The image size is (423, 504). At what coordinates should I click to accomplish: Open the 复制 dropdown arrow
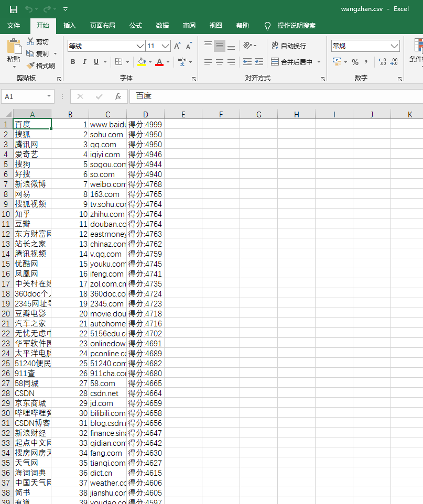[56, 53]
